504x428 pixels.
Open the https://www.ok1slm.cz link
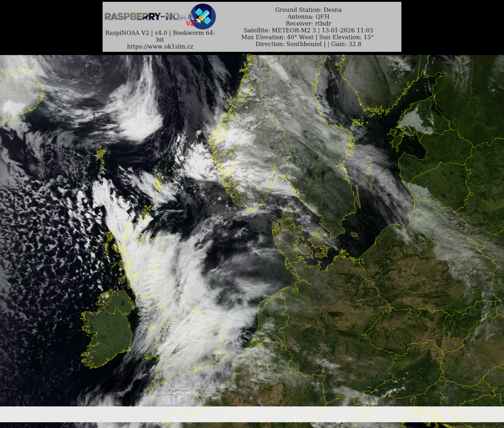160,47
